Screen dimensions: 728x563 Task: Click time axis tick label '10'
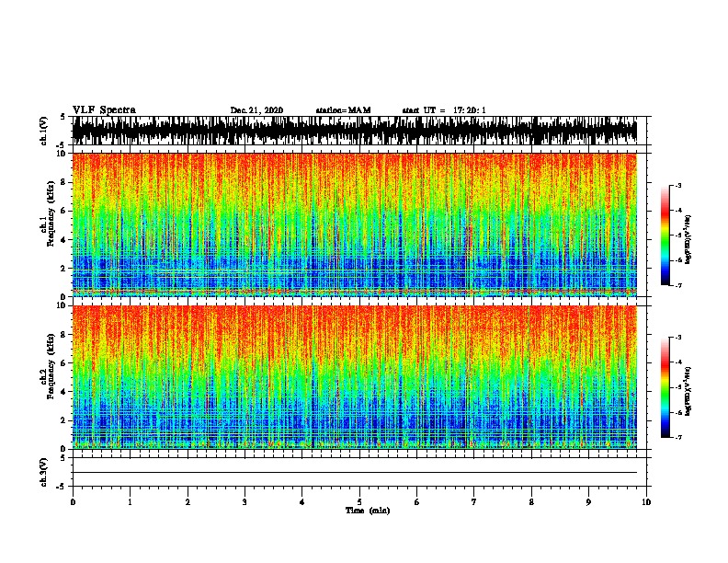pos(646,502)
